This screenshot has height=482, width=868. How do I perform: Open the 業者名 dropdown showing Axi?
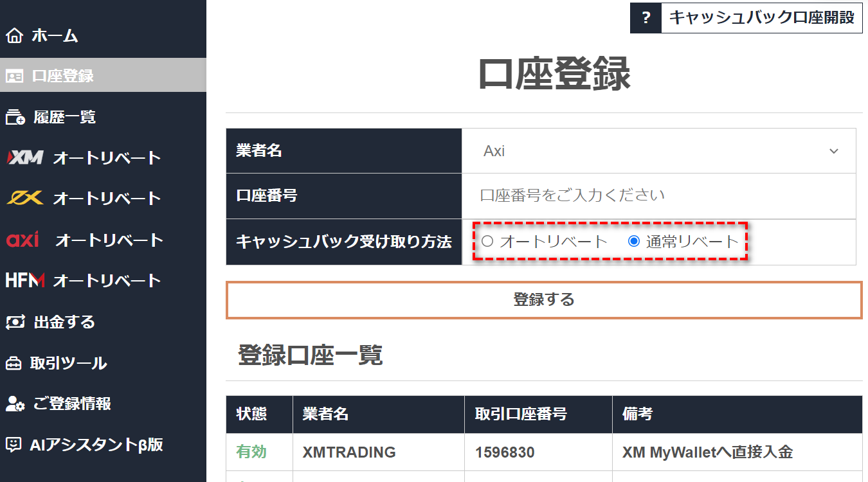(659, 151)
